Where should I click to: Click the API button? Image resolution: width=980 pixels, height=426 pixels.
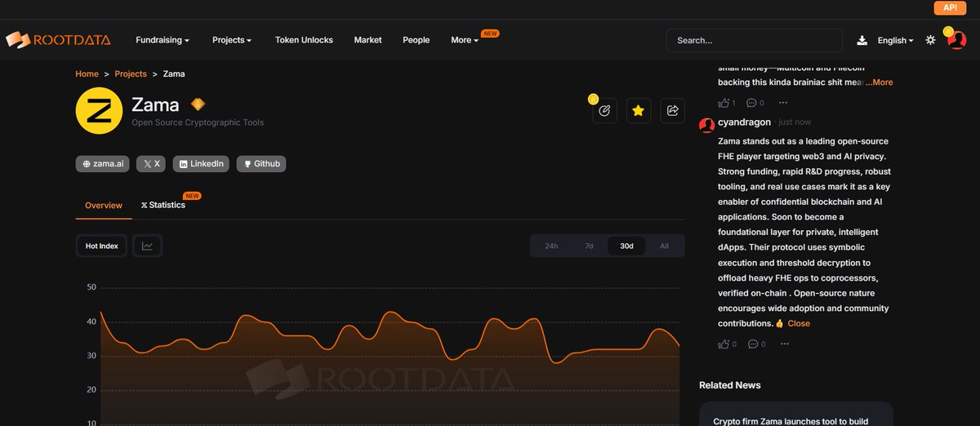click(x=950, y=7)
